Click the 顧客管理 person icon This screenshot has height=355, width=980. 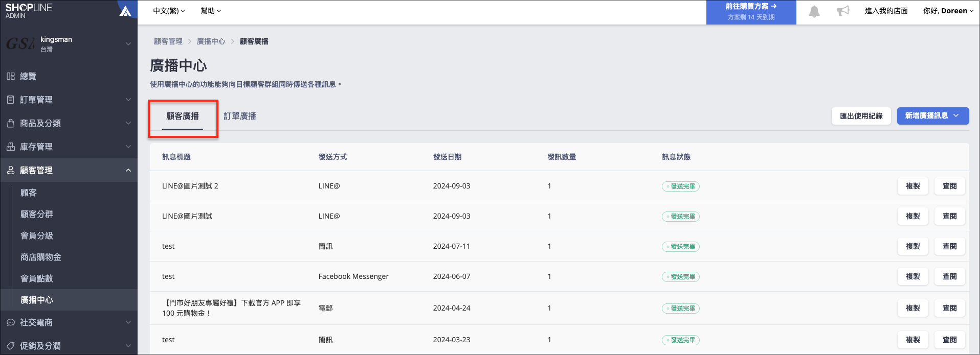click(x=11, y=170)
